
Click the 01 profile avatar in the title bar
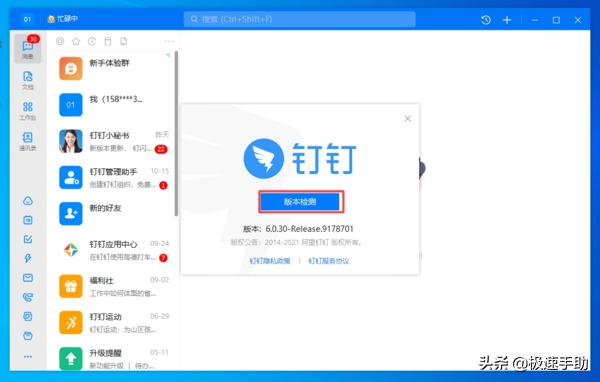tap(27, 19)
